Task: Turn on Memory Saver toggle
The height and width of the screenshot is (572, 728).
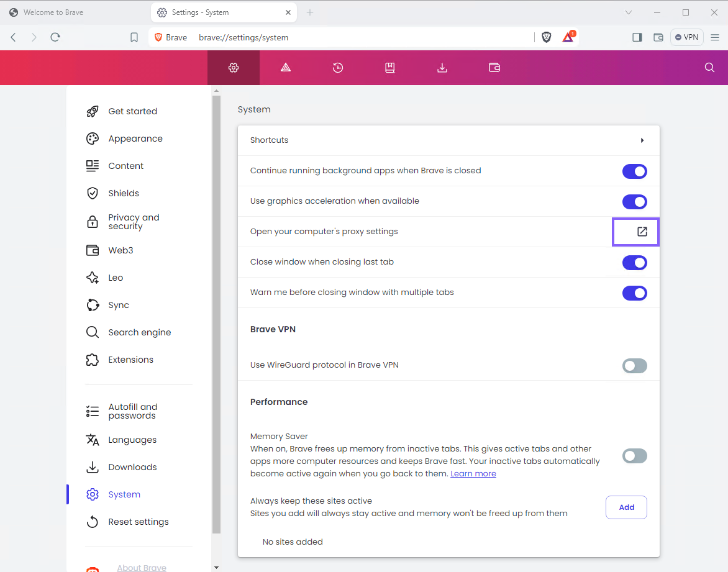Action: [x=634, y=456]
